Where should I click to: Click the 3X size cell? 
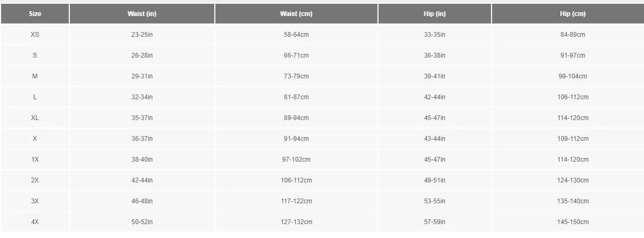35,201
